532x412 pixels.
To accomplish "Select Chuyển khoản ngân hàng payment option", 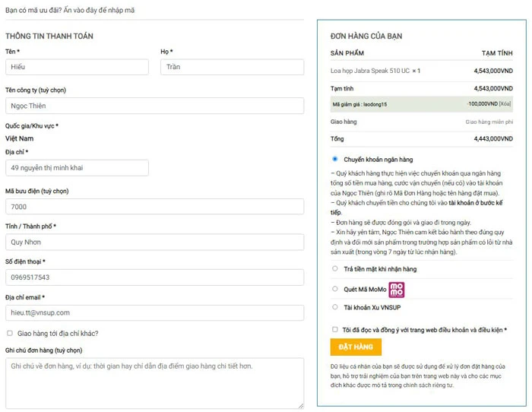I will click(x=335, y=160).
